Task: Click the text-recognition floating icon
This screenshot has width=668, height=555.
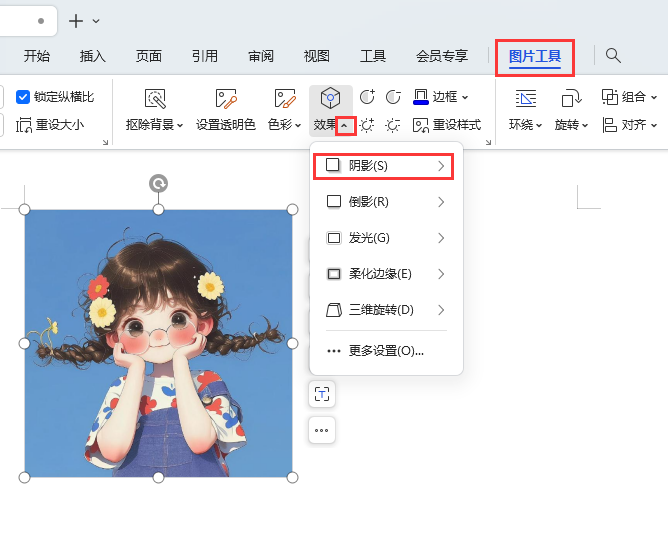Action: pos(322,394)
